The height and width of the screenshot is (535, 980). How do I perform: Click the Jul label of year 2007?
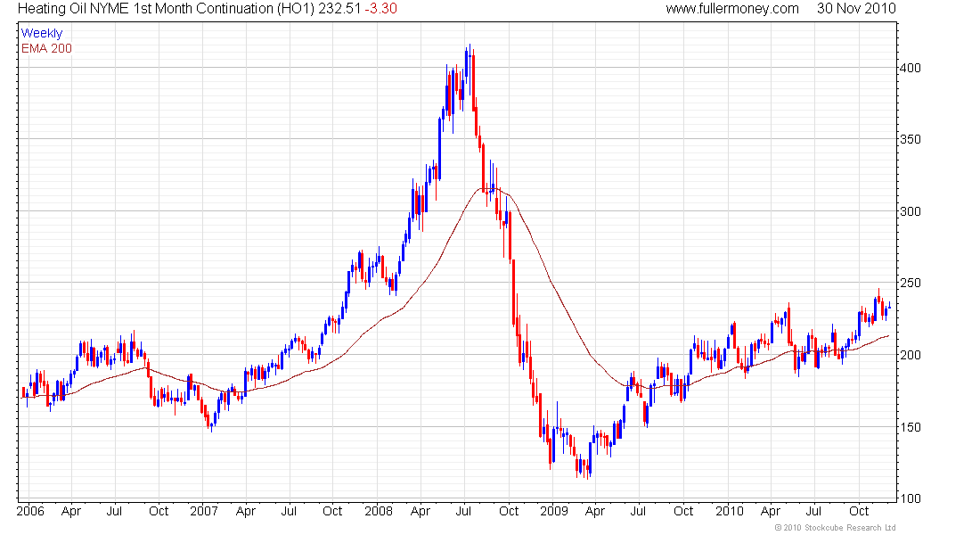coord(289,511)
